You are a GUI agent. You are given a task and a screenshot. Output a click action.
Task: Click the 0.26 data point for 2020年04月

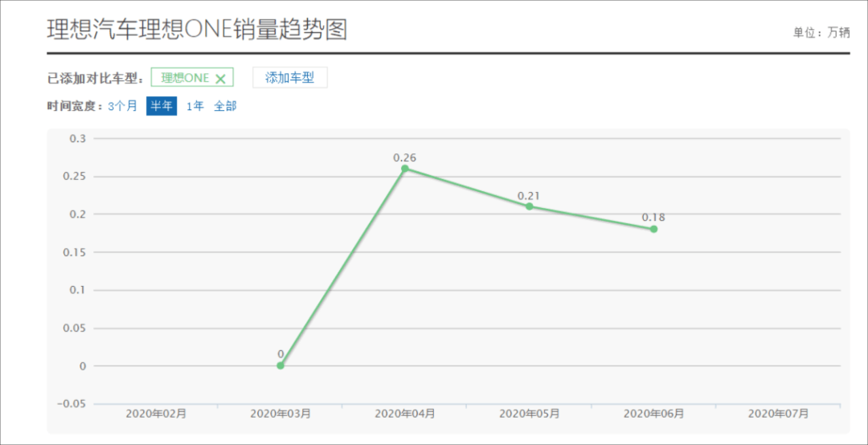[404, 168]
